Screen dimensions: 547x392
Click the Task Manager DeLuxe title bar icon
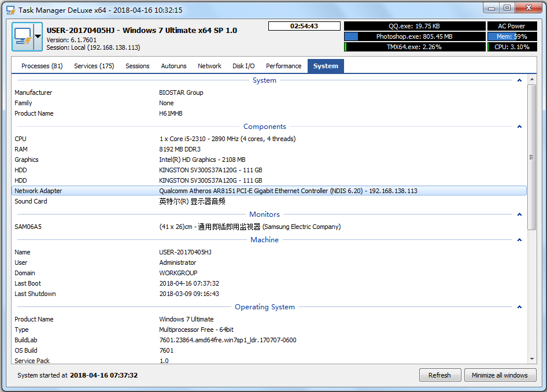pos(11,10)
